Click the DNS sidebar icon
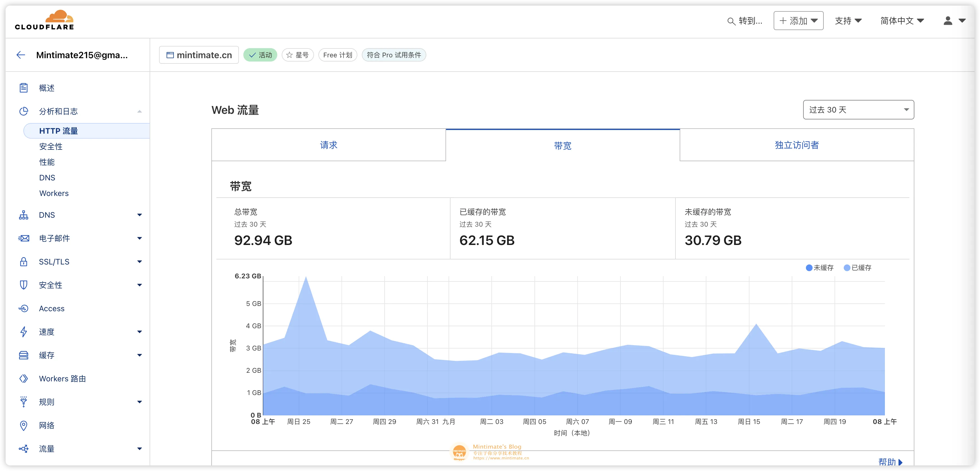Screen dimensions: 980x471 click(x=23, y=215)
